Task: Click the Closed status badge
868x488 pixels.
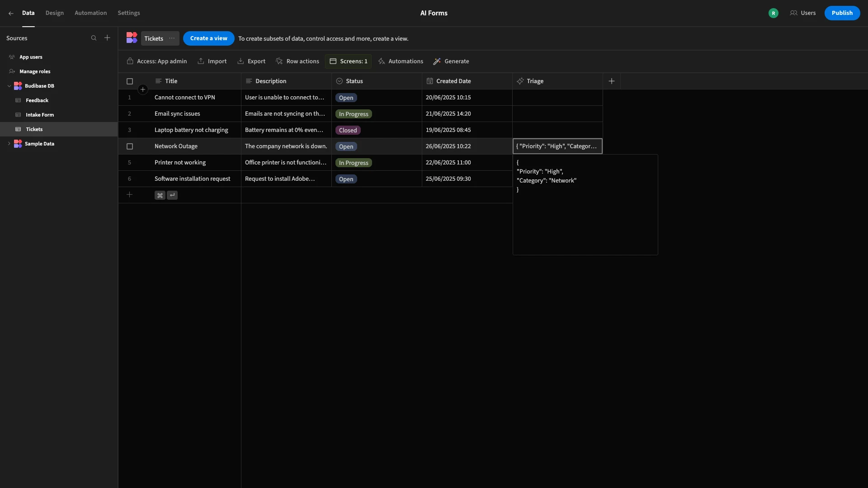Action: pos(348,130)
